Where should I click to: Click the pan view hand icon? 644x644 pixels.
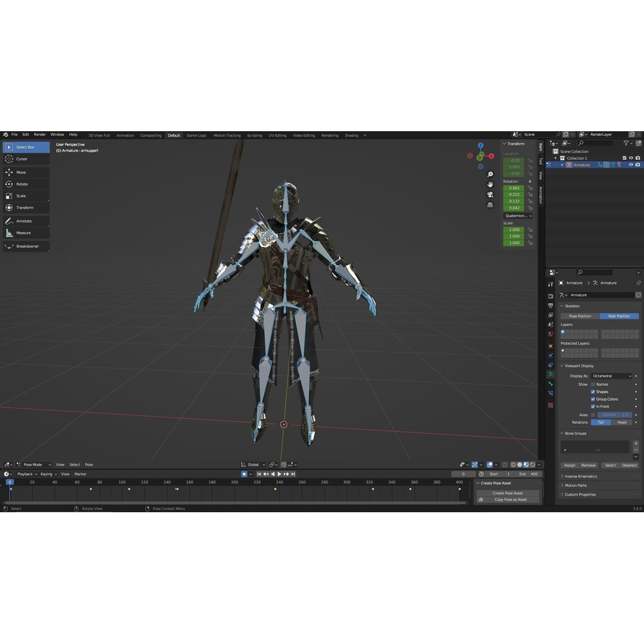click(x=490, y=184)
